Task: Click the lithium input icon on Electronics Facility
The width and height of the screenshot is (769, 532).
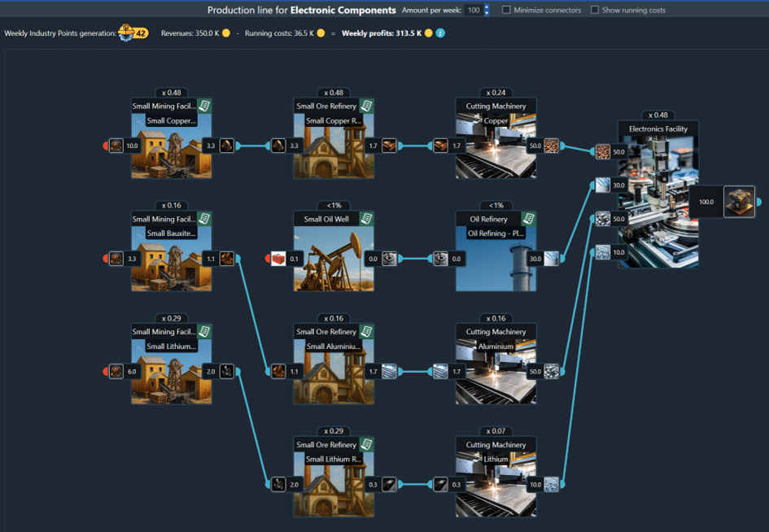Action: coord(602,252)
